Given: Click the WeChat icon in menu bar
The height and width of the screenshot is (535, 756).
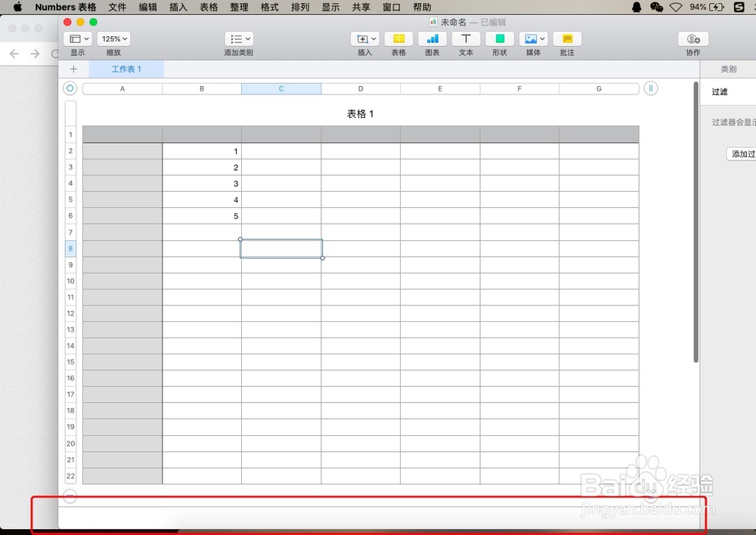Looking at the screenshot, I should coord(656,7).
